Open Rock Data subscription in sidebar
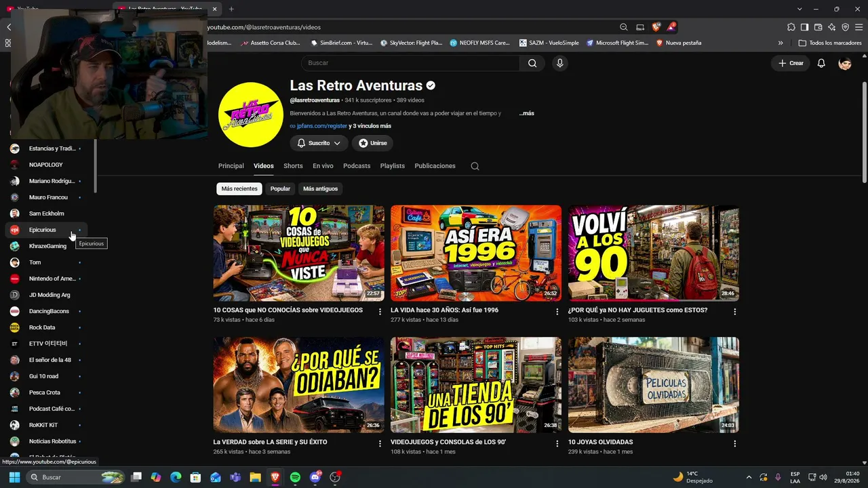The height and width of the screenshot is (488, 868). [x=46, y=327]
